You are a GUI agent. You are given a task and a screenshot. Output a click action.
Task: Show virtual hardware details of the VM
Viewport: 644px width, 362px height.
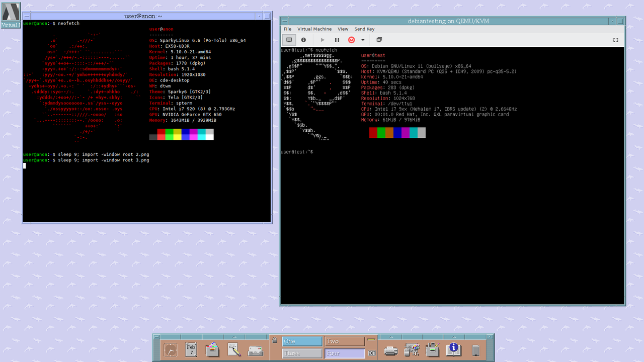303,40
